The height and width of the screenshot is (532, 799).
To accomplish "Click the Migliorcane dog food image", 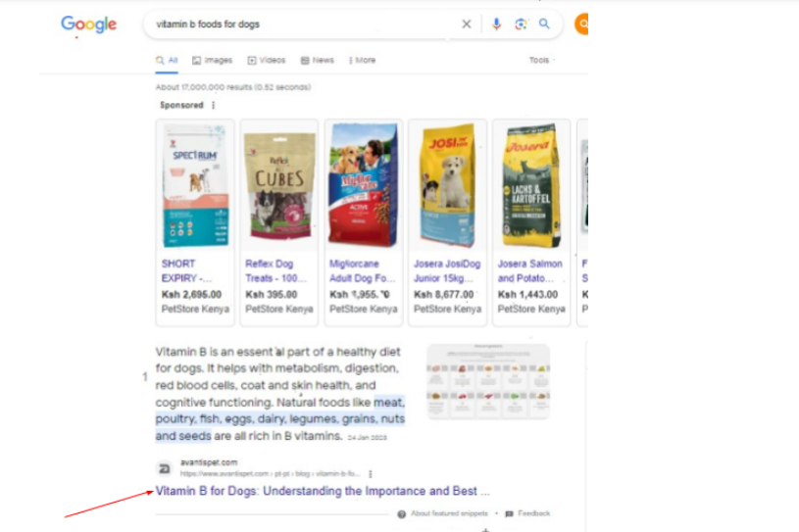I will click(364, 184).
